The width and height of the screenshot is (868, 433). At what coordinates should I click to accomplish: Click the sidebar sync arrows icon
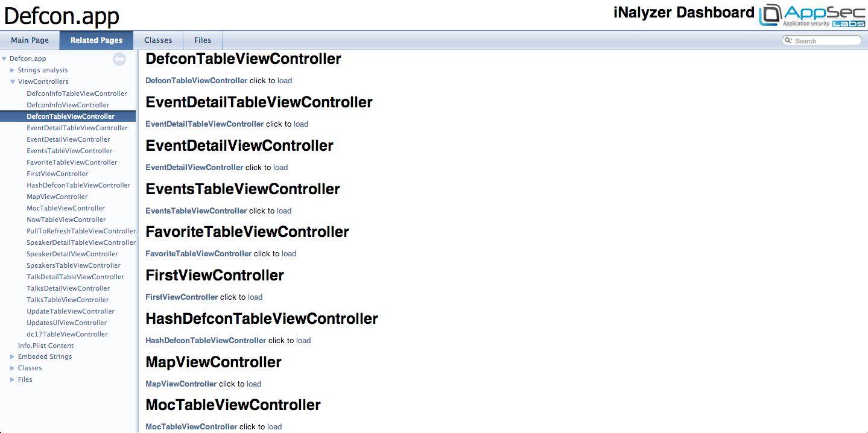pyautogui.click(x=119, y=59)
